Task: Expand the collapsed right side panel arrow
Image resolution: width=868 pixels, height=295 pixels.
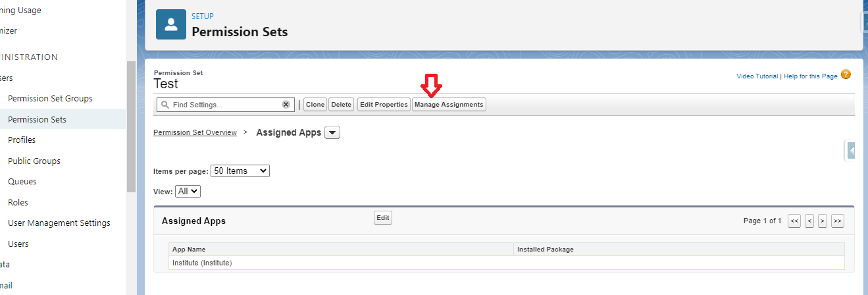Action: pyautogui.click(x=851, y=151)
